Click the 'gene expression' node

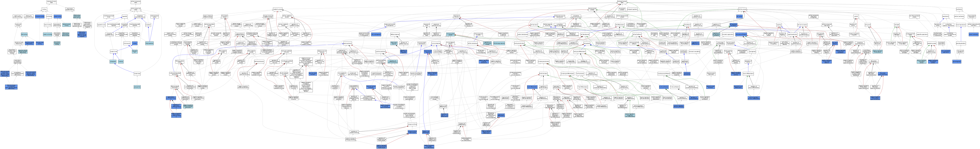pyautogui.click(x=348, y=43)
